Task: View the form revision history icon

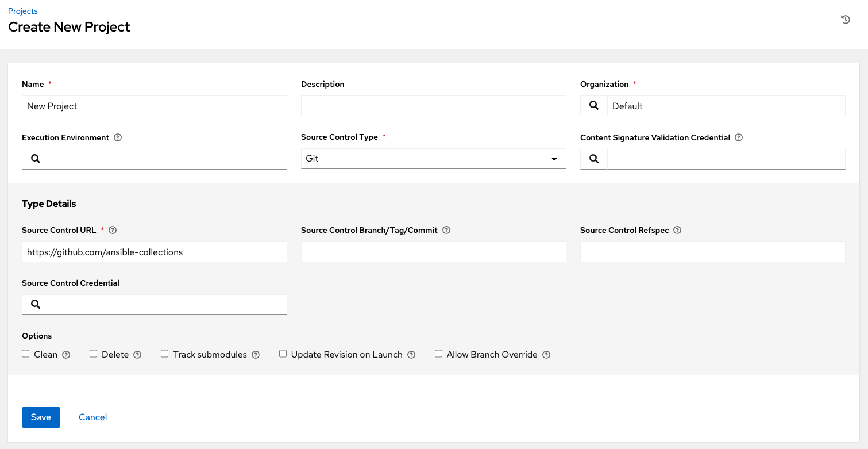Action: 845,19
